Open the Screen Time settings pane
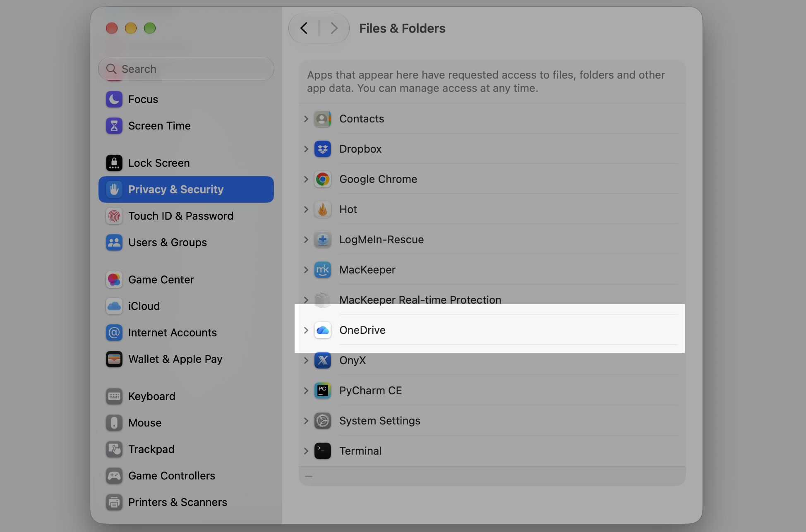Viewport: 806px width, 532px height. pos(186,126)
